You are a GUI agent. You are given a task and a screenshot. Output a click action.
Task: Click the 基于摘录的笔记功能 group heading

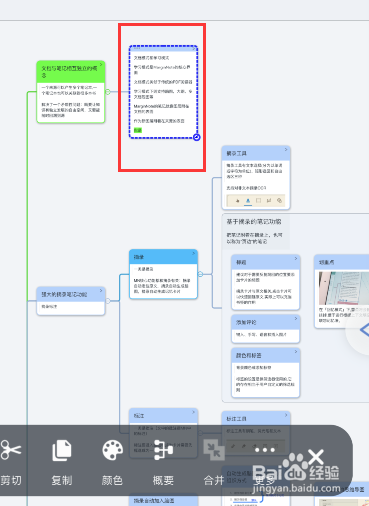[x=254, y=221]
